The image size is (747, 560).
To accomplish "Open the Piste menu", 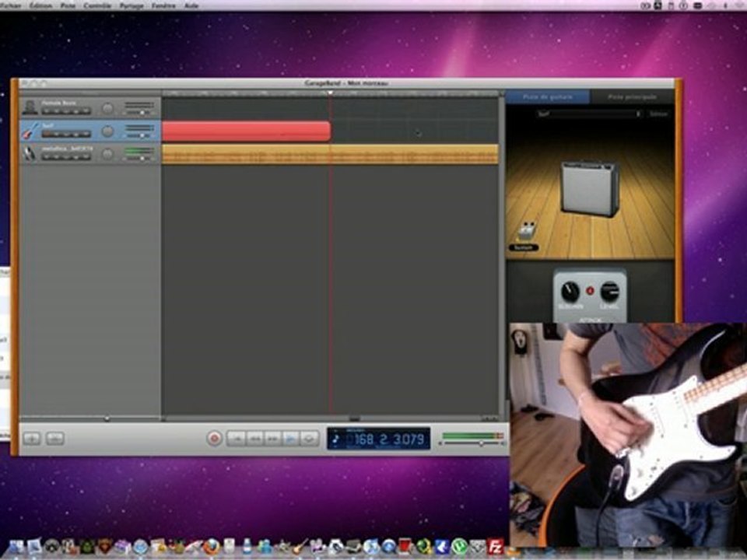I will [x=68, y=5].
